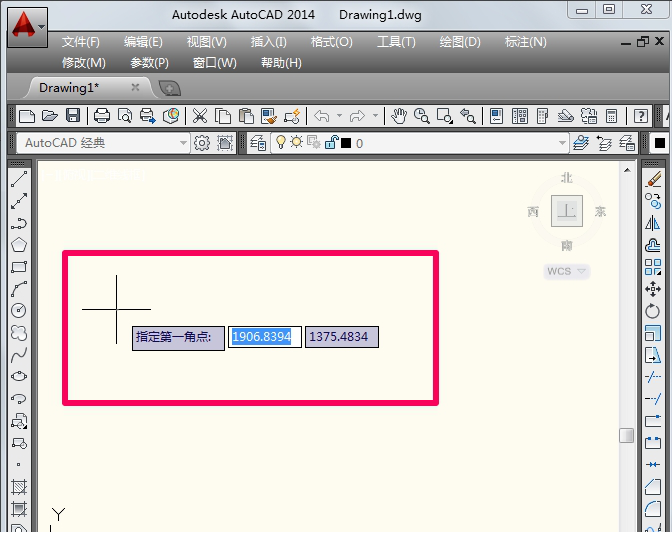Expand the layer list dropdown
Screen dimensions: 672x553
tap(562, 143)
